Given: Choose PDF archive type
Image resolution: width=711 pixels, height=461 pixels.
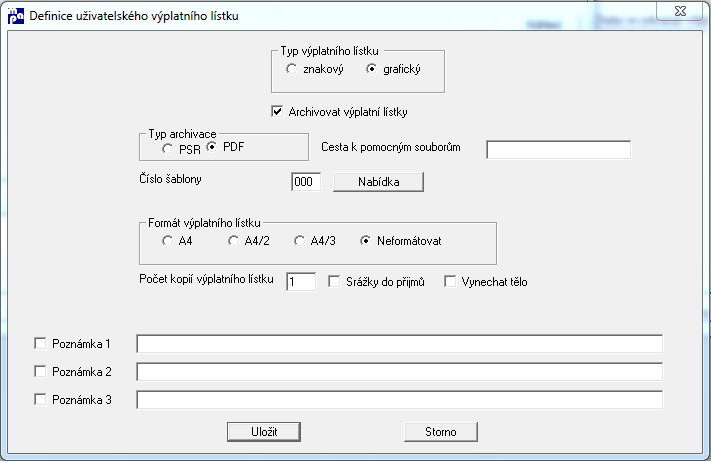Looking at the screenshot, I should click(212, 147).
